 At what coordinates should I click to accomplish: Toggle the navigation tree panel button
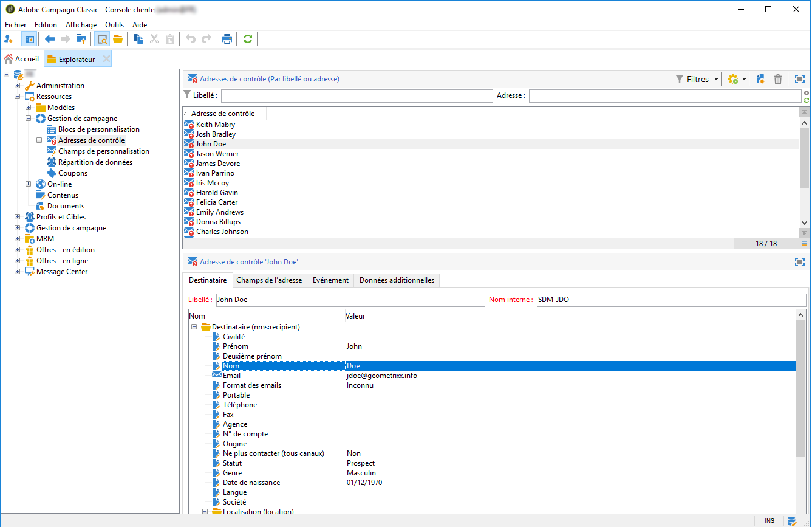click(x=29, y=39)
